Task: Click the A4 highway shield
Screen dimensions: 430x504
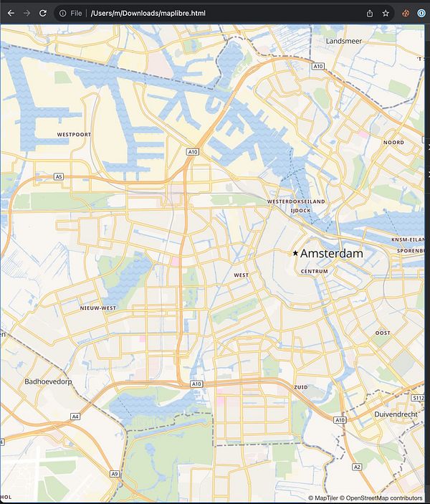Action: pyautogui.click(x=75, y=417)
